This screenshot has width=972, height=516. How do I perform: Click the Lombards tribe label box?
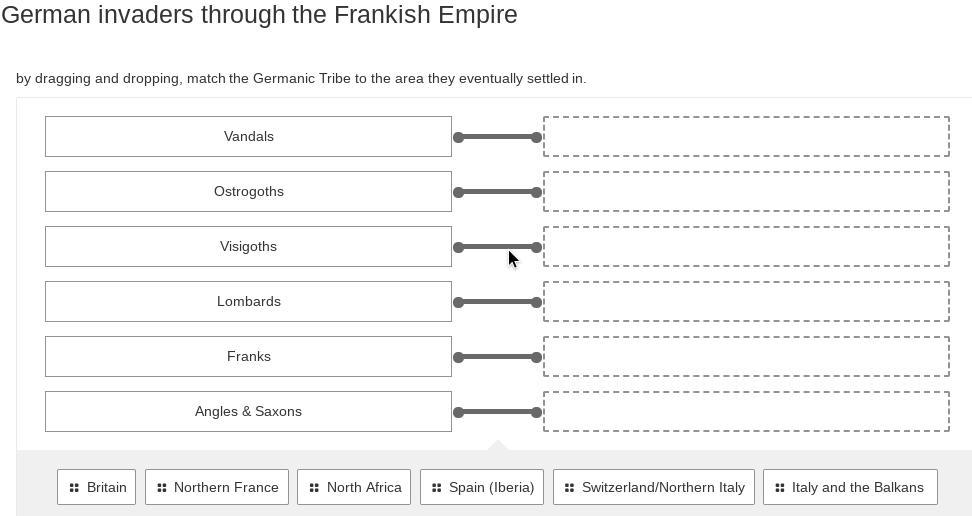pos(249,301)
